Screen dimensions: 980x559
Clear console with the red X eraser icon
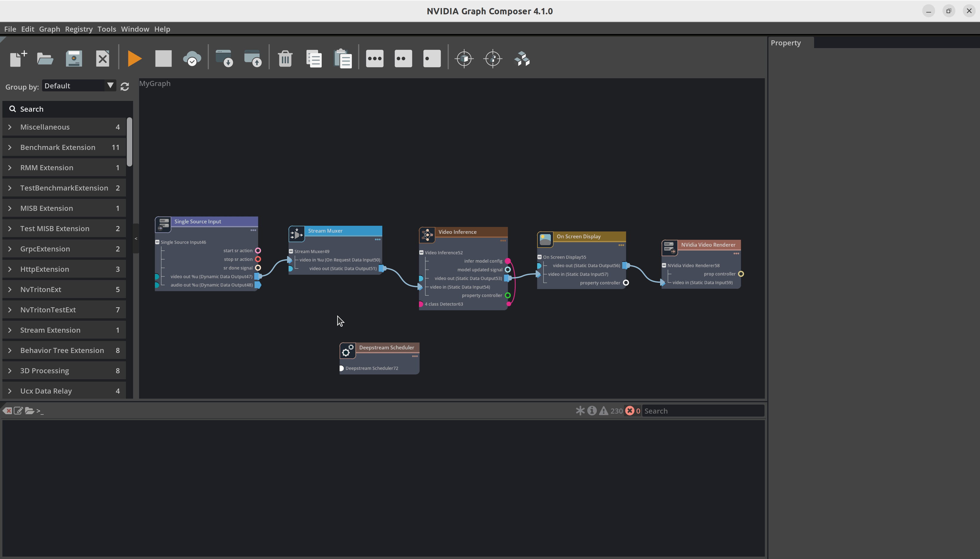7,410
